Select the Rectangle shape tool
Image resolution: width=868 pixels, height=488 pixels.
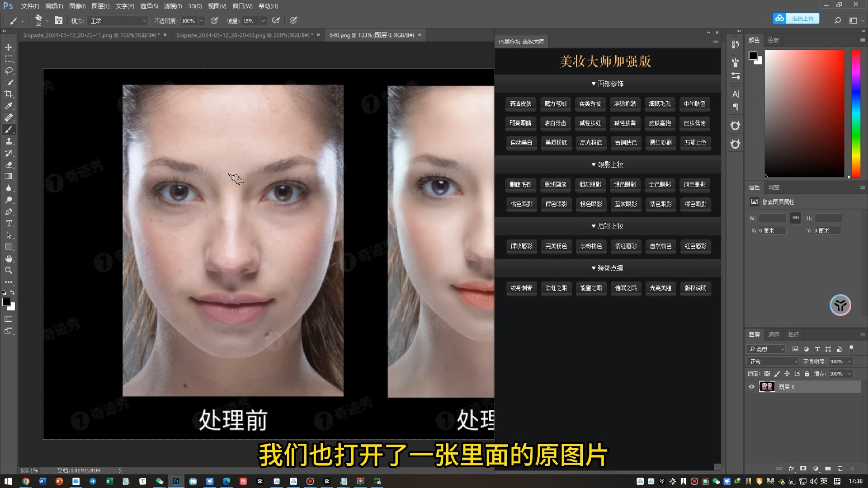pos(9,247)
